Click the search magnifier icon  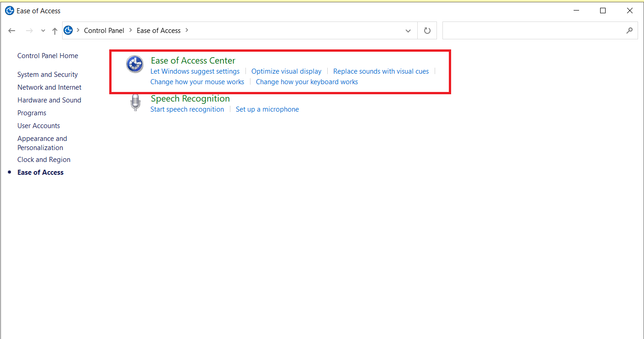[x=629, y=31]
